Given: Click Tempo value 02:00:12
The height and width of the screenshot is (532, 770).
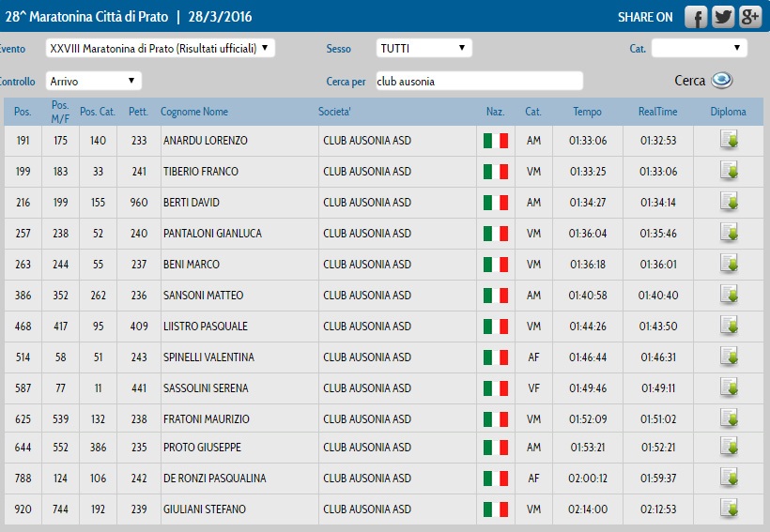Looking at the screenshot, I should tap(588, 478).
